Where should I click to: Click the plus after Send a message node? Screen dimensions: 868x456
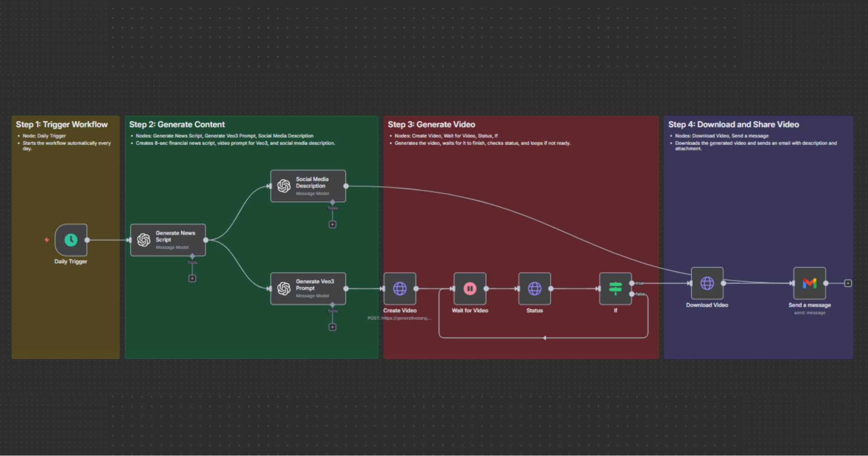pos(848,283)
